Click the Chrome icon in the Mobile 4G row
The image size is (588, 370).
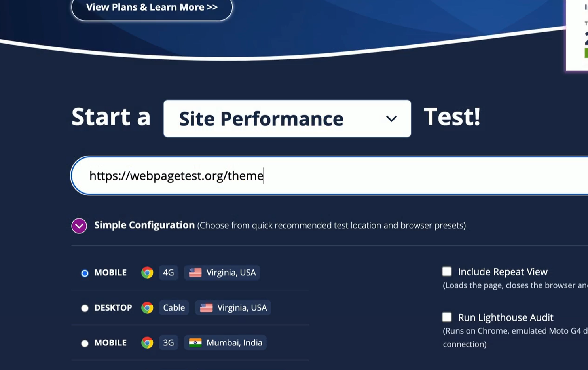pyautogui.click(x=147, y=272)
